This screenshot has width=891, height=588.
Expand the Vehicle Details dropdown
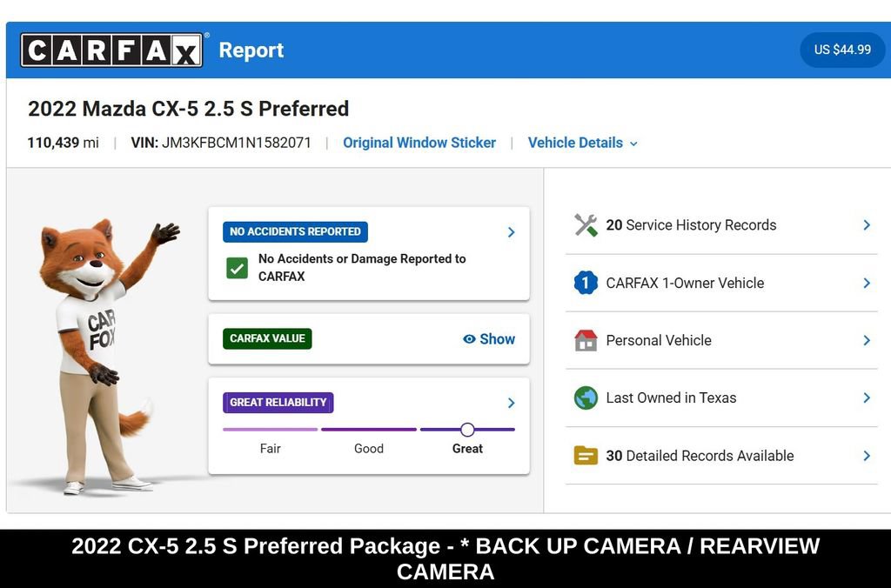point(582,143)
